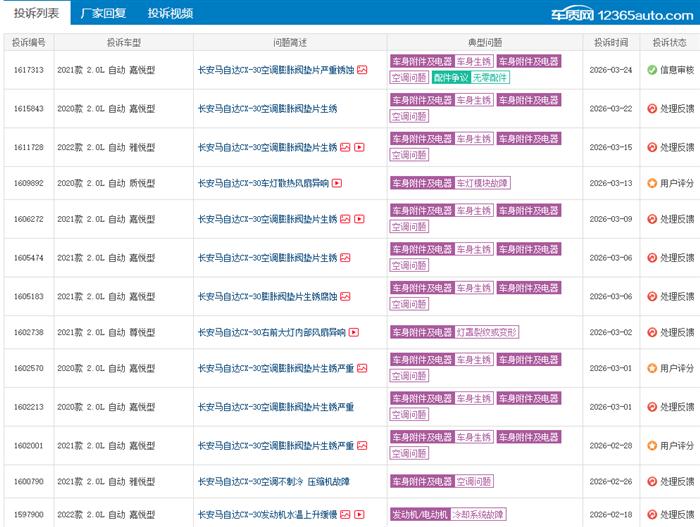Open complaint 长安马自达CX-30空调不制冷 压缩机故障
Viewport: 700px width, 527px height.
[x=273, y=482]
